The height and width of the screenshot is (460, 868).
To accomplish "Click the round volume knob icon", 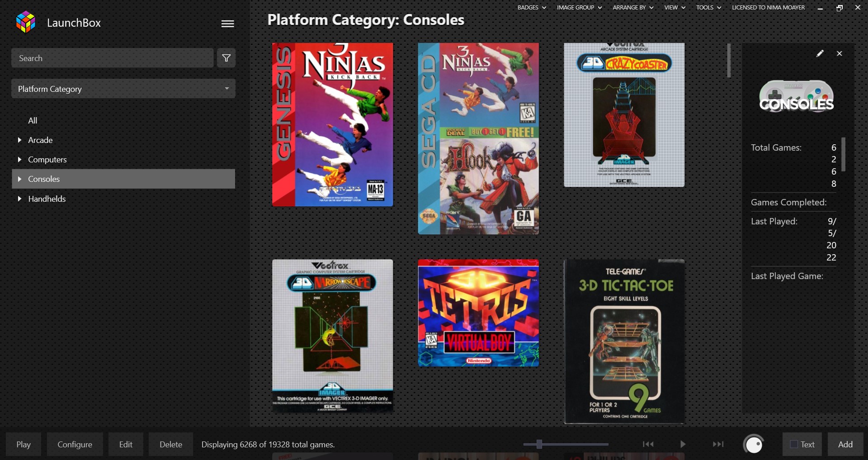I will [x=754, y=445].
